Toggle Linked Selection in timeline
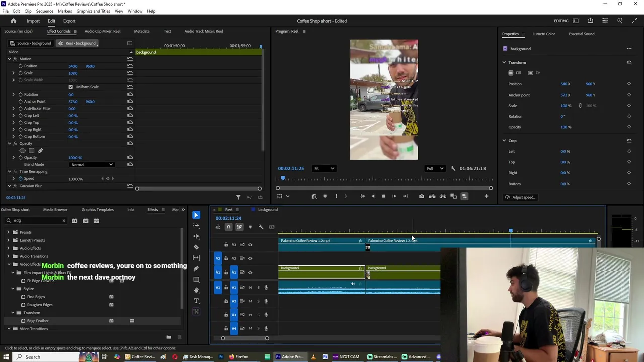644x362 pixels. 239,227
